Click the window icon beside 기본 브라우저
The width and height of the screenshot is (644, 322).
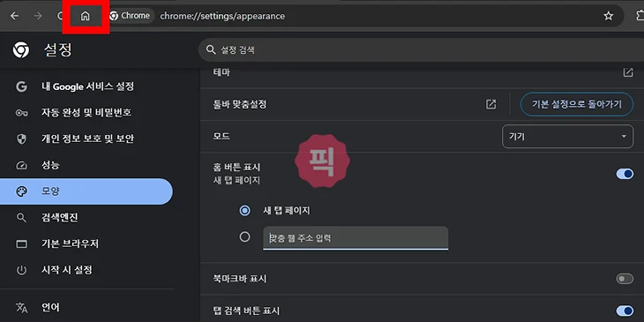(21, 244)
